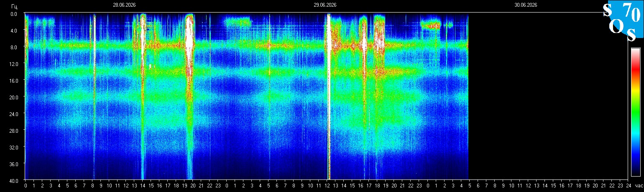The height and width of the screenshot is (192, 644).
Task: Click the Гц frequency unit label
Action: [x=14, y=6]
